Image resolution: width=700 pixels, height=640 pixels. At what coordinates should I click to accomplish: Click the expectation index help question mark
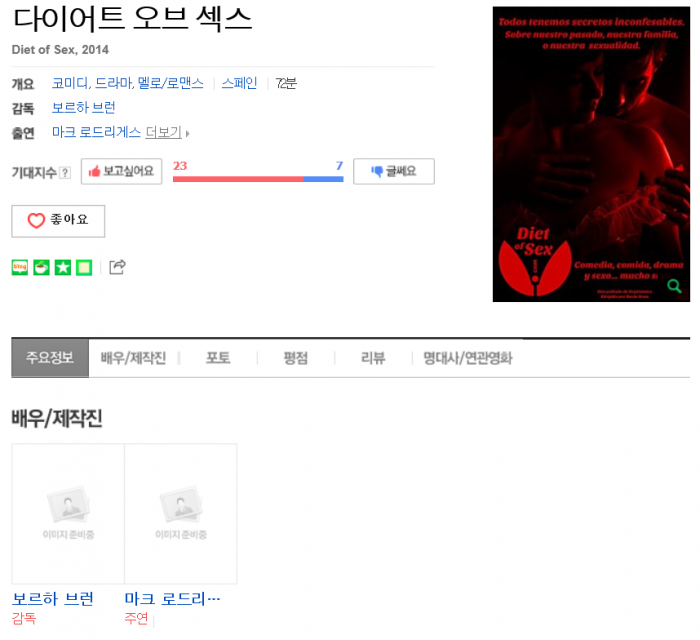click(65, 172)
